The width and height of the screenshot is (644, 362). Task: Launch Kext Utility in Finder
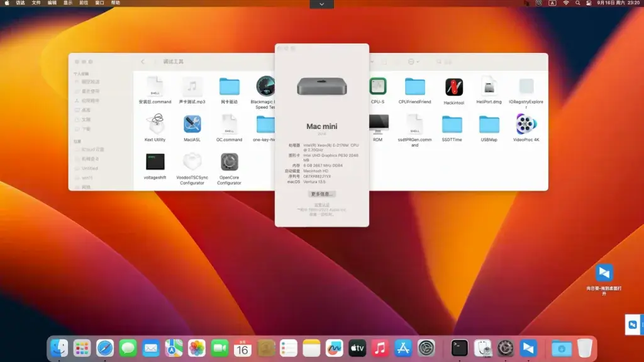[x=155, y=124]
